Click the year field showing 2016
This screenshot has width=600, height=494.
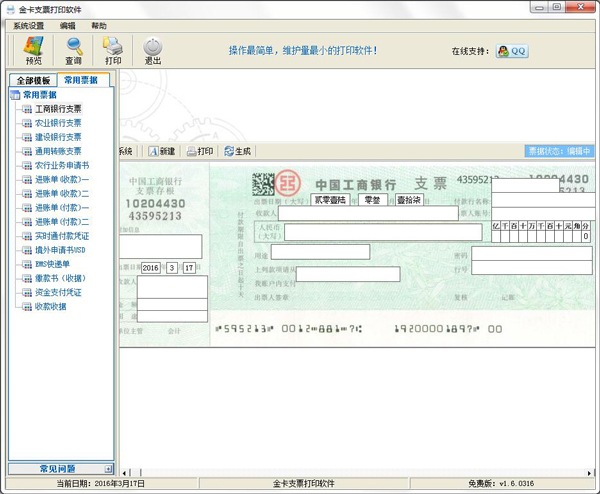[151, 268]
